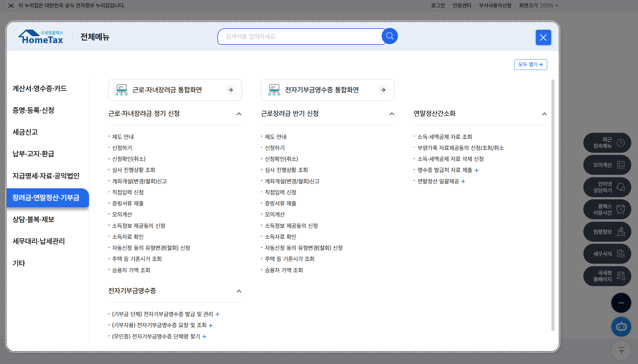Click the 모두 열기 button
This screenshot has height=364, width=638.
530,64
